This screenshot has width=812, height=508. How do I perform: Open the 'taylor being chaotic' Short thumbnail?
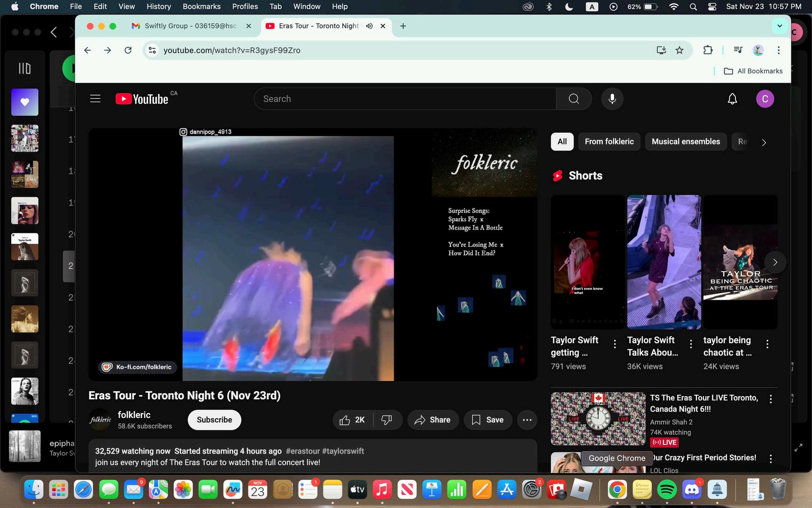(x=740, y=262)
